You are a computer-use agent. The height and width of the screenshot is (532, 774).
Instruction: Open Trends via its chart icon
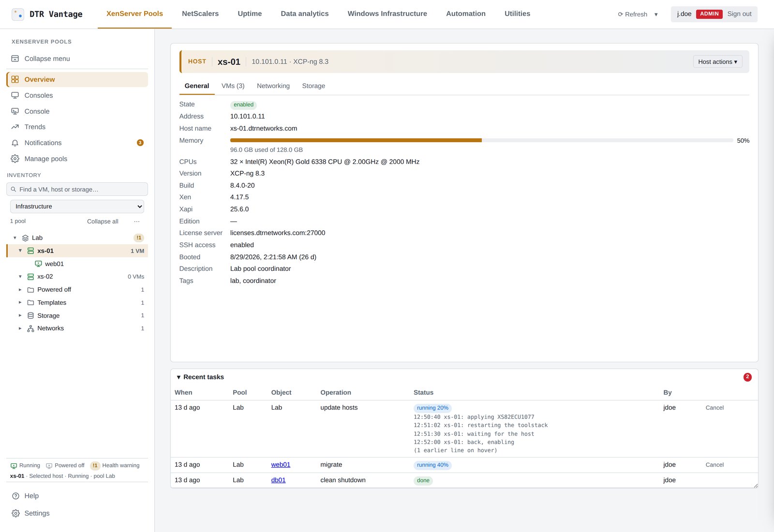[15, 127]
